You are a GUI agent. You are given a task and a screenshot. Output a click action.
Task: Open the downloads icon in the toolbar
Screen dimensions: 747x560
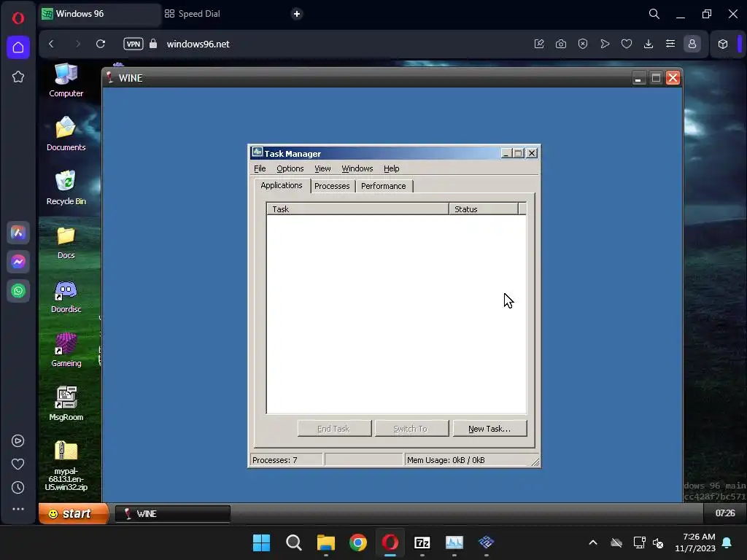tap(649, 44)
